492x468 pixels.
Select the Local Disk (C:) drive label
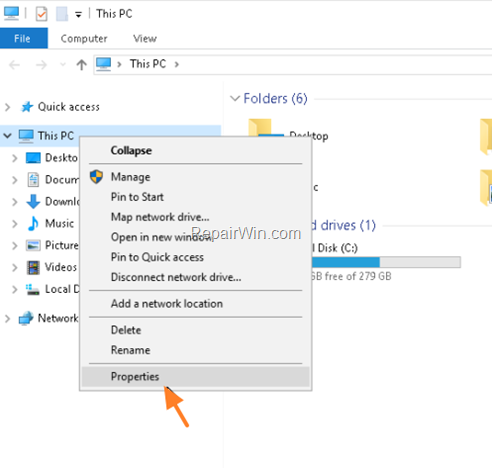click(x=335, y=248)
